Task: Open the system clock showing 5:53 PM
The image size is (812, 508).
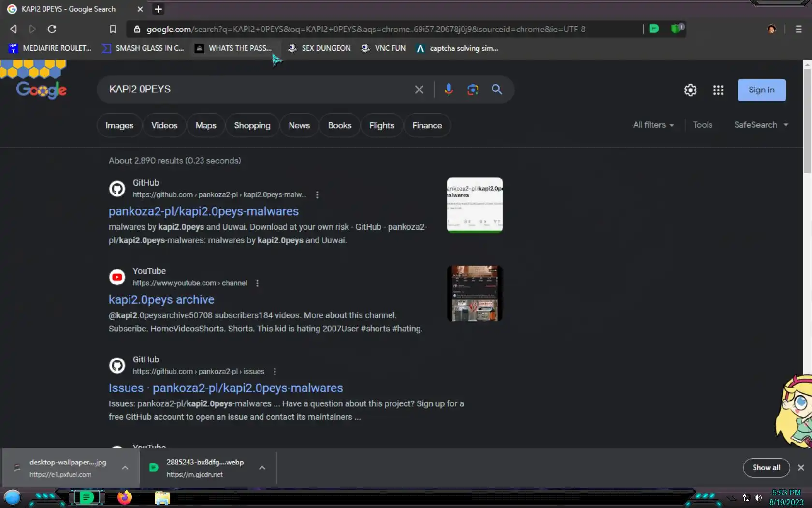Action: coord(786,497)
